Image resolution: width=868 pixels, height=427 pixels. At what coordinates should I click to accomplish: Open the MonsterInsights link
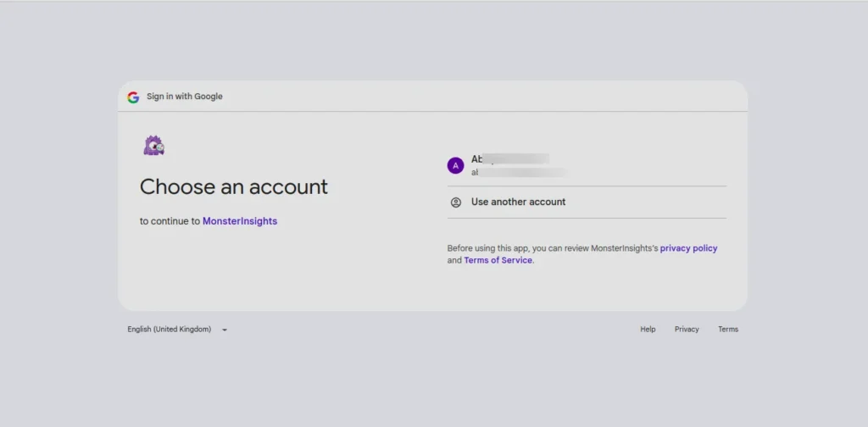coord(240,221)
